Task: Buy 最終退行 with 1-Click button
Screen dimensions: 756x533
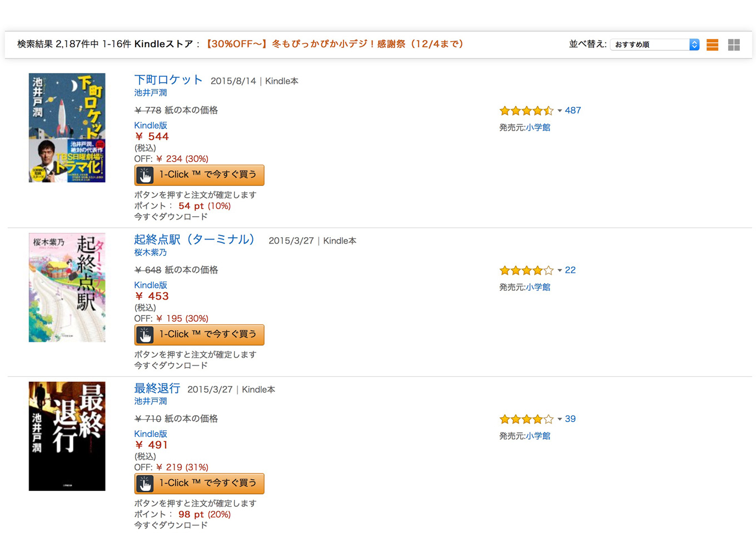Action: point(199,484)
